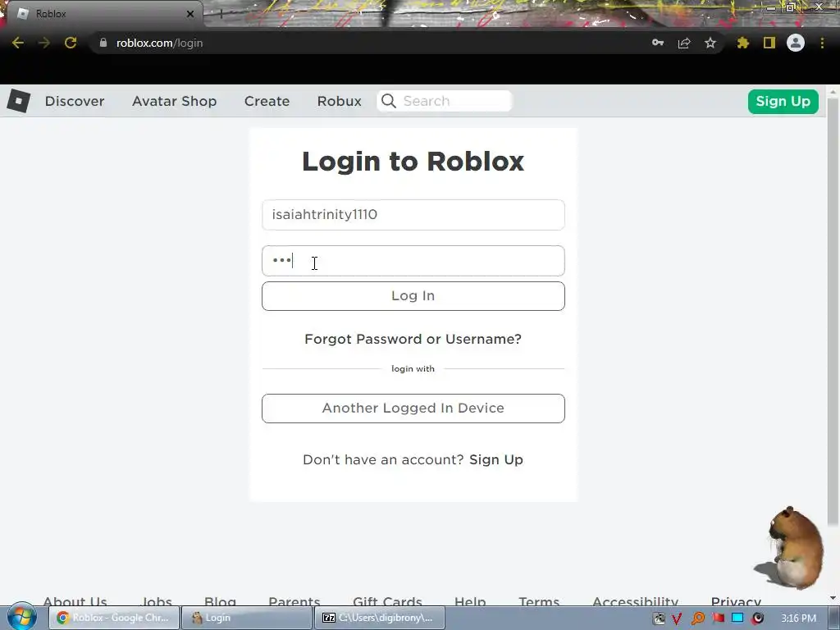Screen dimensions: 840x630
Task: Click the browser forward arrow
Action: 44,43
